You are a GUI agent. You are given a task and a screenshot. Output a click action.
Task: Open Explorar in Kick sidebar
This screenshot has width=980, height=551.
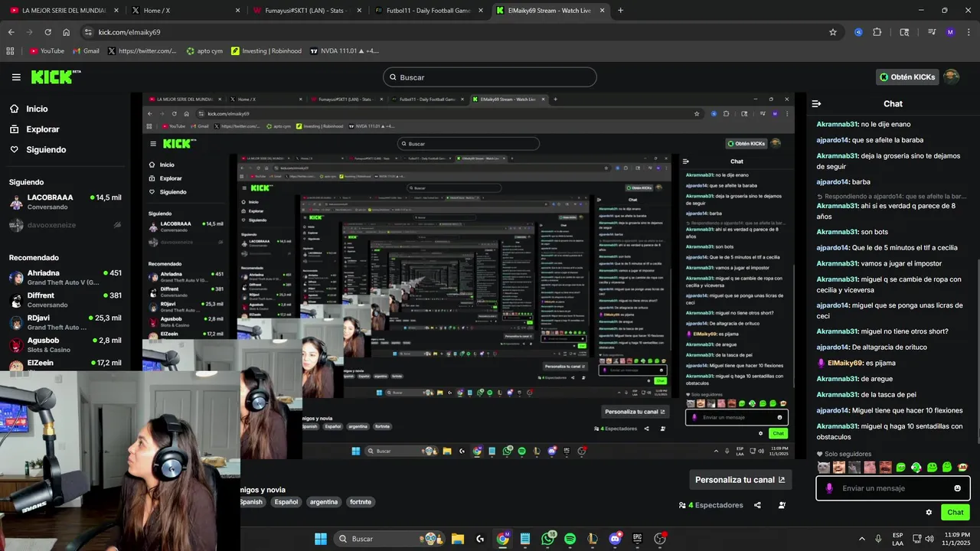pyautogui.click(x=34, y=129)
